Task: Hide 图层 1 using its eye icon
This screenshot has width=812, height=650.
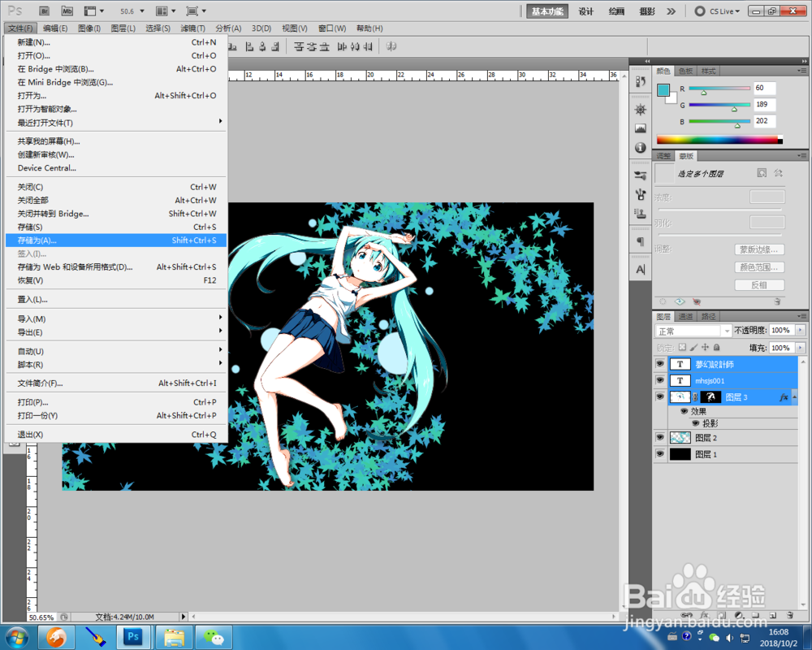Action: coord(659,454)
